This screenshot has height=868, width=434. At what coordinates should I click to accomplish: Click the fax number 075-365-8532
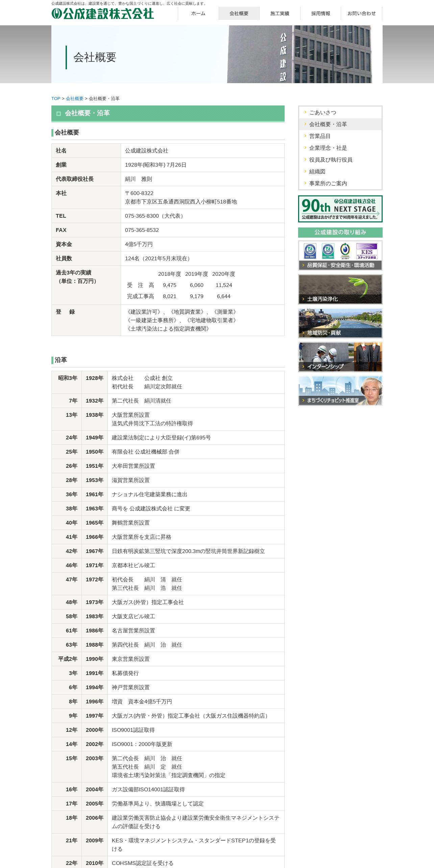(x=142, y=230)
